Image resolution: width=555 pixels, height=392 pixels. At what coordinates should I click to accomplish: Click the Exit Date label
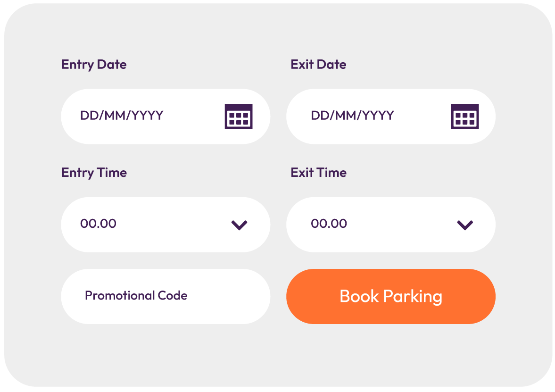click(319, 65)
